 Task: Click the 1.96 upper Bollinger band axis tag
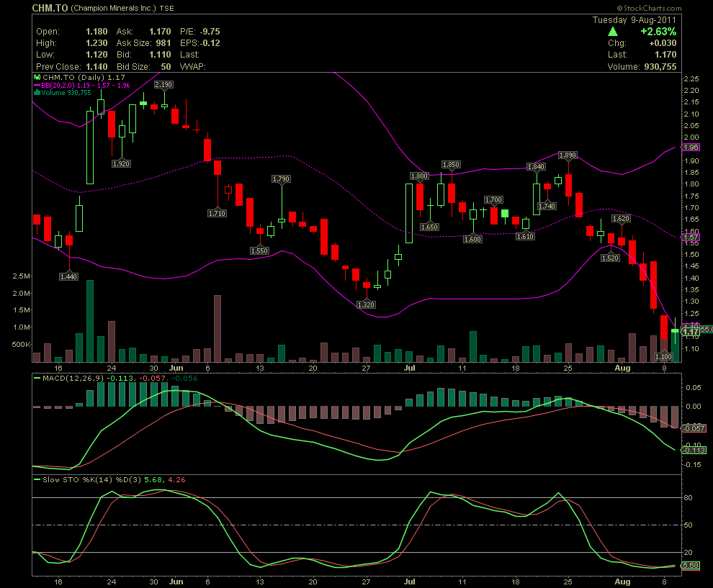[691, 148]
